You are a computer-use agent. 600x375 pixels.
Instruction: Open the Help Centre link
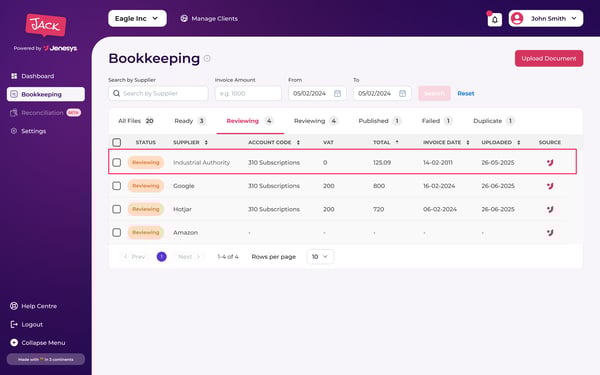pos(39,306)
